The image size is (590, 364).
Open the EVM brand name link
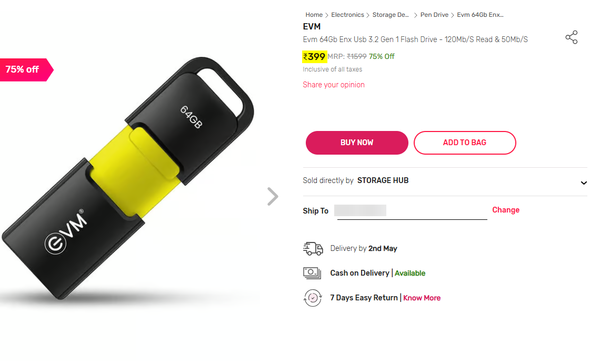[x=312, y=27]
